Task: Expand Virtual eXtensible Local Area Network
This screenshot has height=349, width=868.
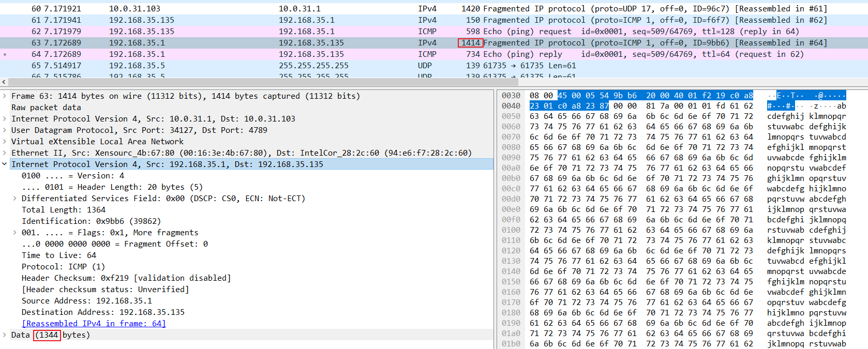Action: (5, 142)
